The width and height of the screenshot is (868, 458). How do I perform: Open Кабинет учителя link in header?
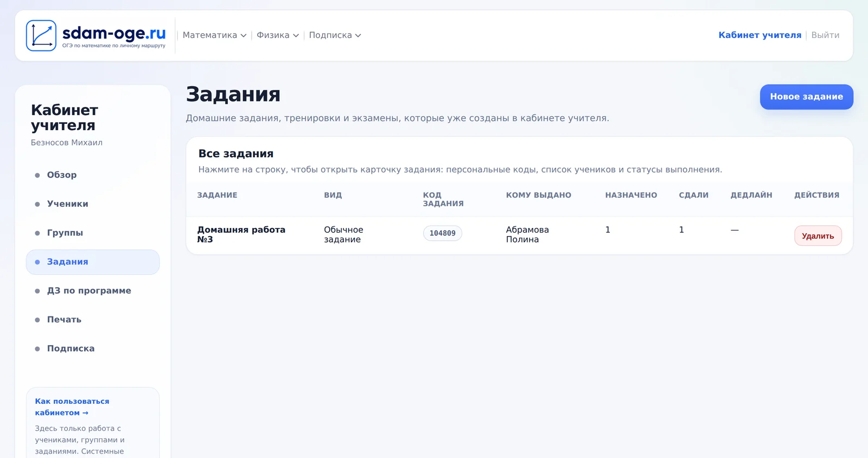(759, 35)
